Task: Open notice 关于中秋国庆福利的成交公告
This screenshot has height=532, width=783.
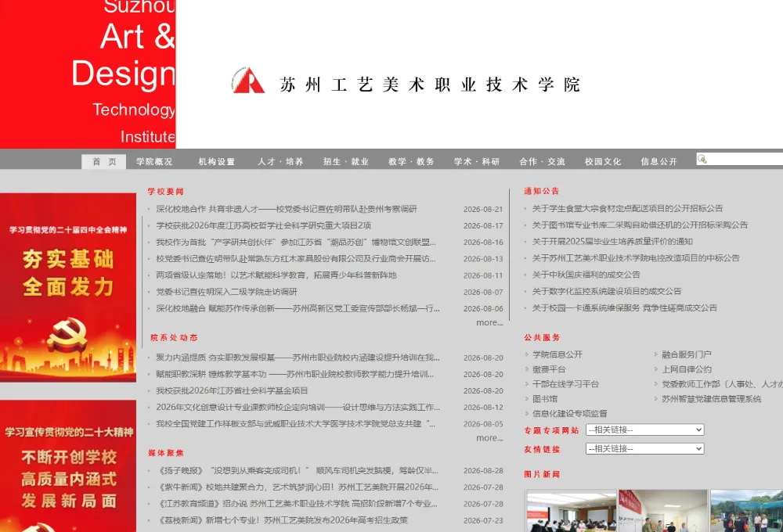Action: point(586,275)
